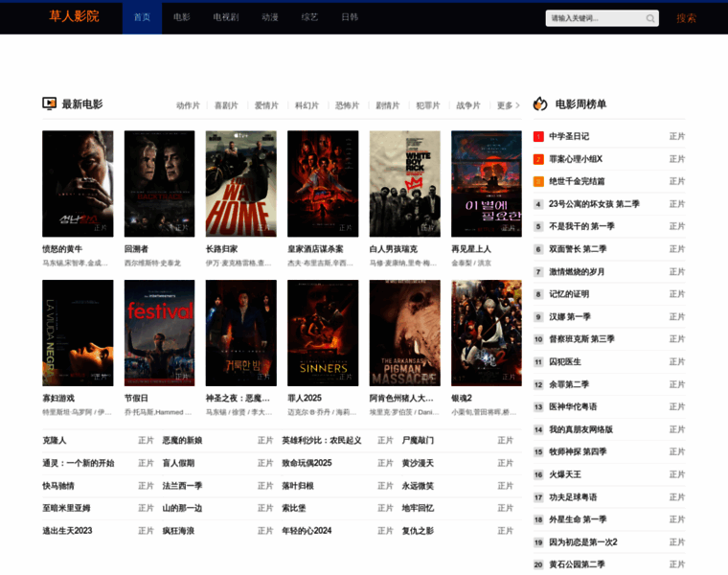This screenshot has width=728, height=575.
Task: Open the 回溯者 movie poster
Action: (159, 183)
